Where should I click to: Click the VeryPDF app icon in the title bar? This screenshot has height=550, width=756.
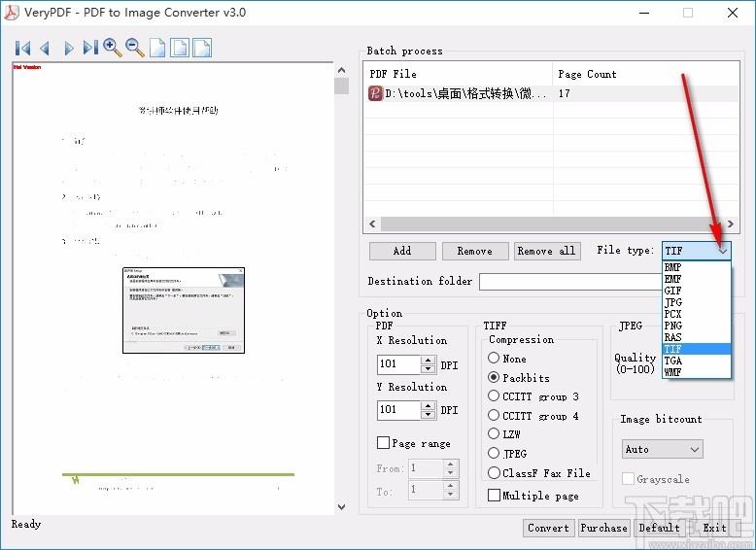point(11,13)
